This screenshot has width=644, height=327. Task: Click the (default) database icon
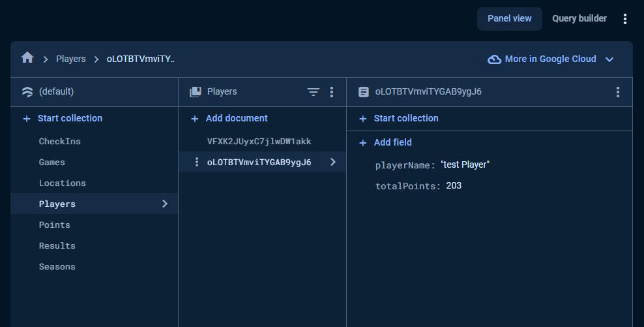pyautogui.click(x=27, y=92)
